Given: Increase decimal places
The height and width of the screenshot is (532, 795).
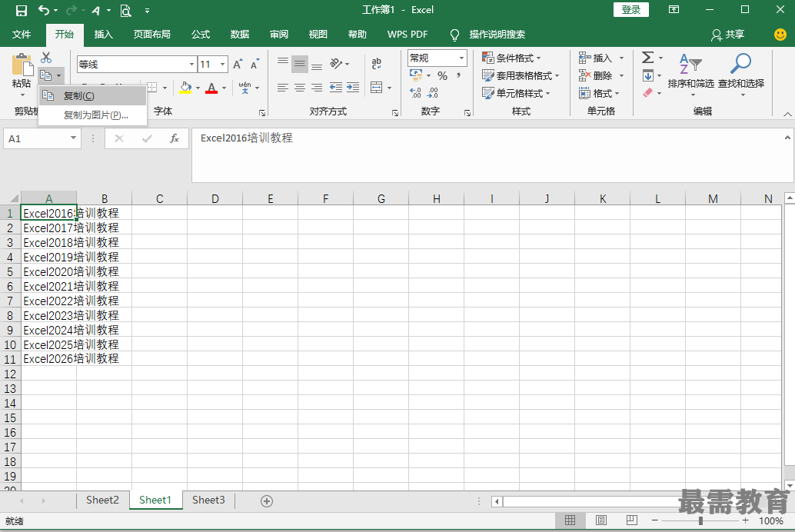Looking at the screenshot, I should click(x=416, y=93).
